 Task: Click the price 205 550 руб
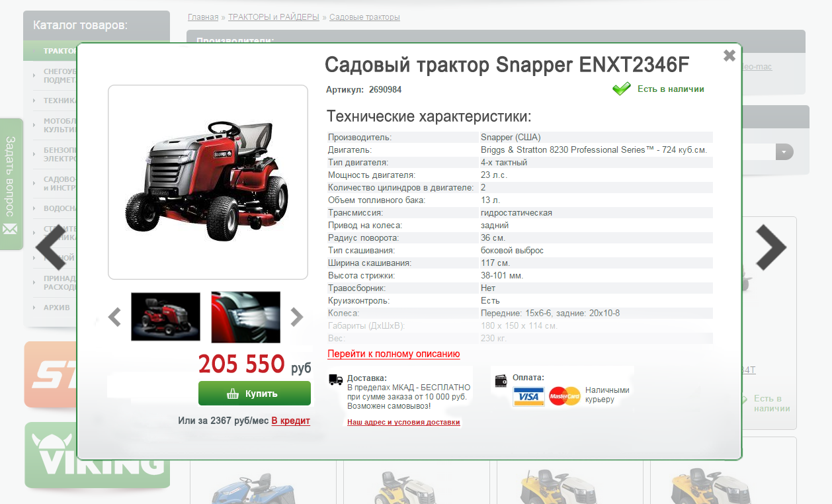tap(255, 364)
